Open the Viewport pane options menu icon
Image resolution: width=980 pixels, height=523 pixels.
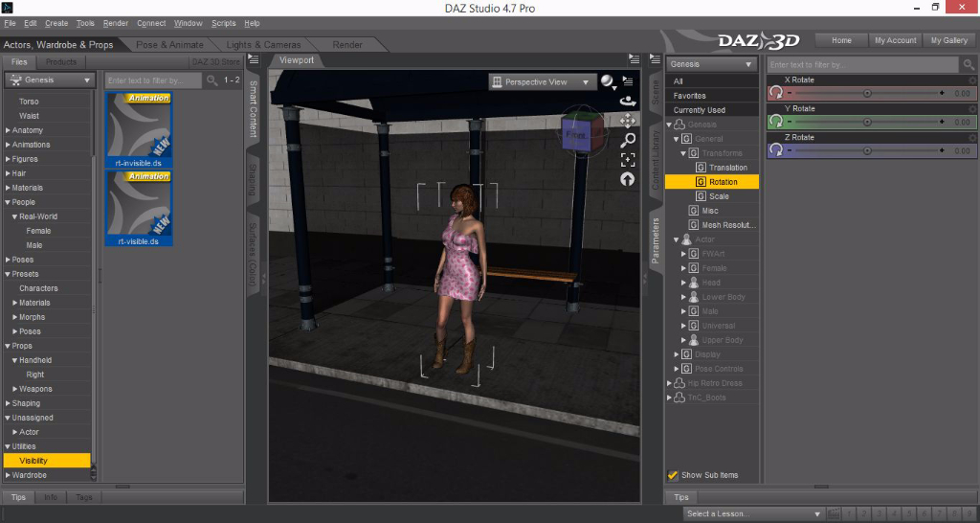pos(635,60)
